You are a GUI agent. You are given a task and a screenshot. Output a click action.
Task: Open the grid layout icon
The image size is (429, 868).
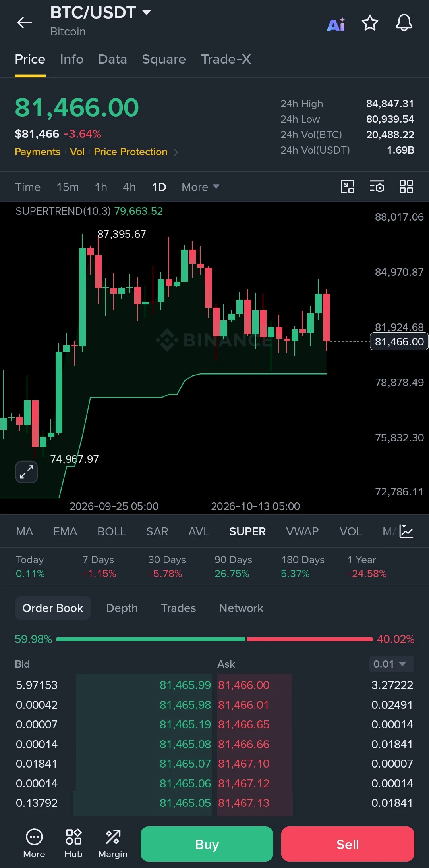(406, 187)
